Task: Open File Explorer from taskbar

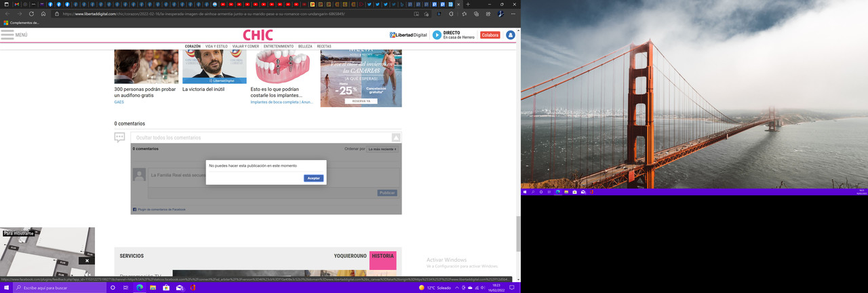Action: [153, 288]
